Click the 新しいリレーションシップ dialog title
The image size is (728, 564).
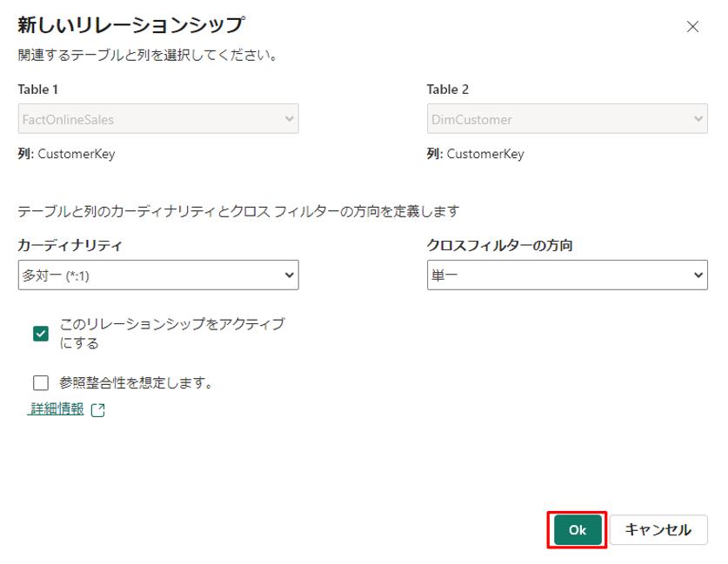tap(131, 24)
